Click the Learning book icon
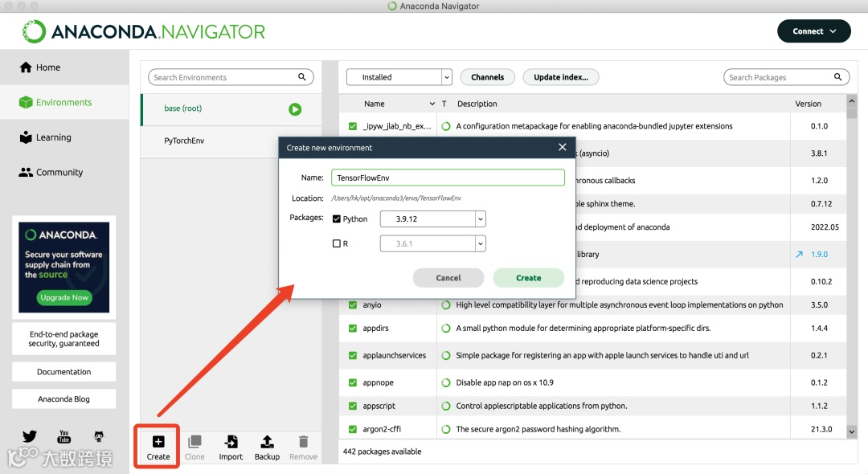Viewport: 868px width, 474px height. click(x=26, y=137)
